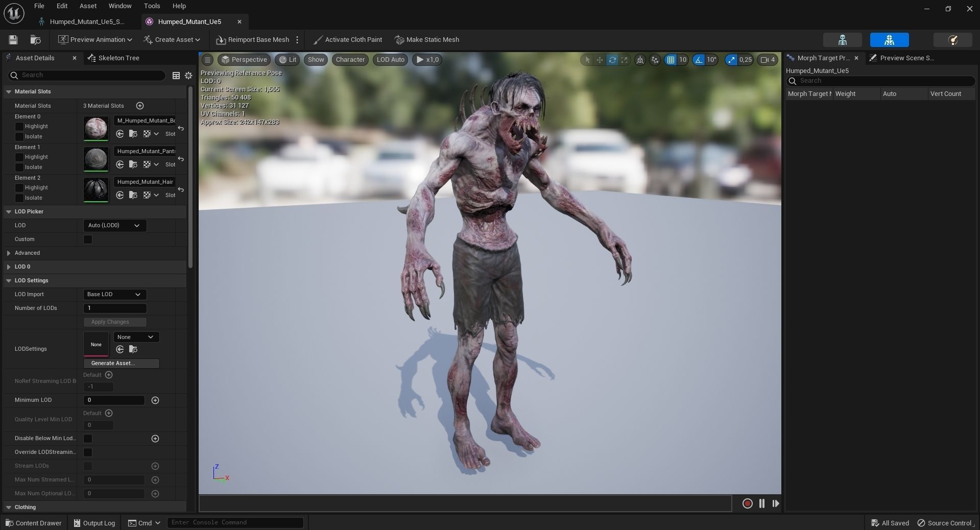Open the Content Drawer
Screen dimensions: 980x530
point(34,523)
